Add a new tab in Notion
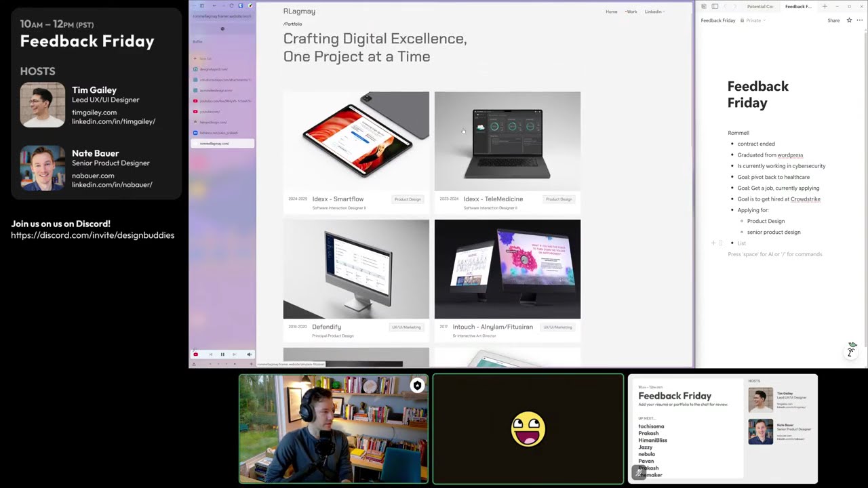The image size is (868, 488). click(825, 6)
